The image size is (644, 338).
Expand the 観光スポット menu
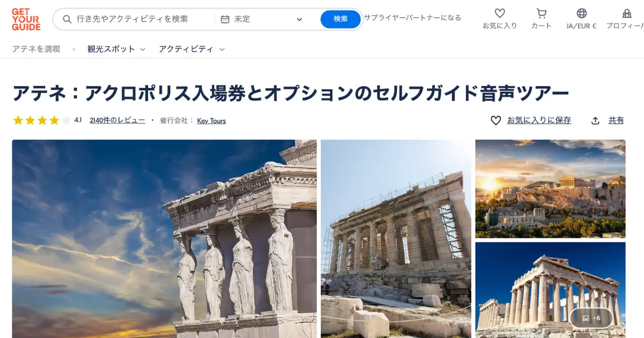tap(116, 49)
